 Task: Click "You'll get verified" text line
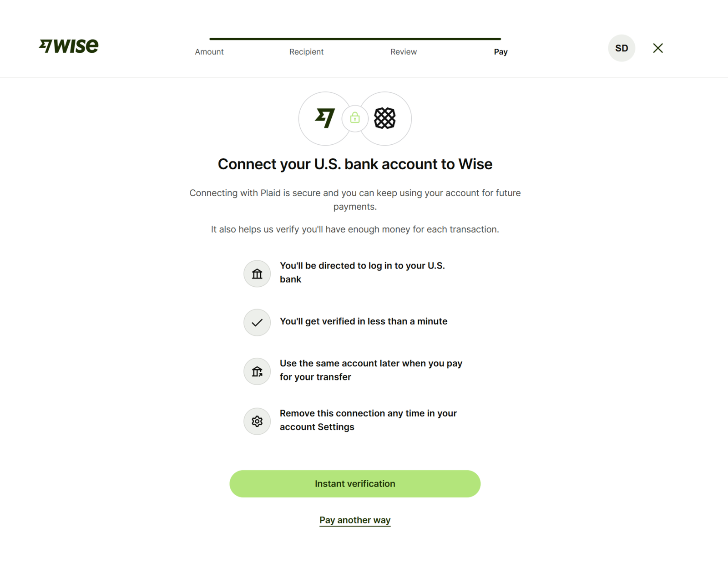(x=363, y=321)
